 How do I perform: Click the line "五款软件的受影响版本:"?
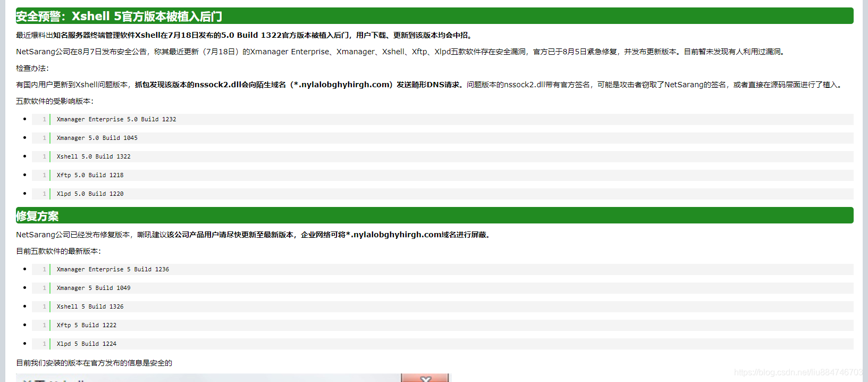(55, 101)
